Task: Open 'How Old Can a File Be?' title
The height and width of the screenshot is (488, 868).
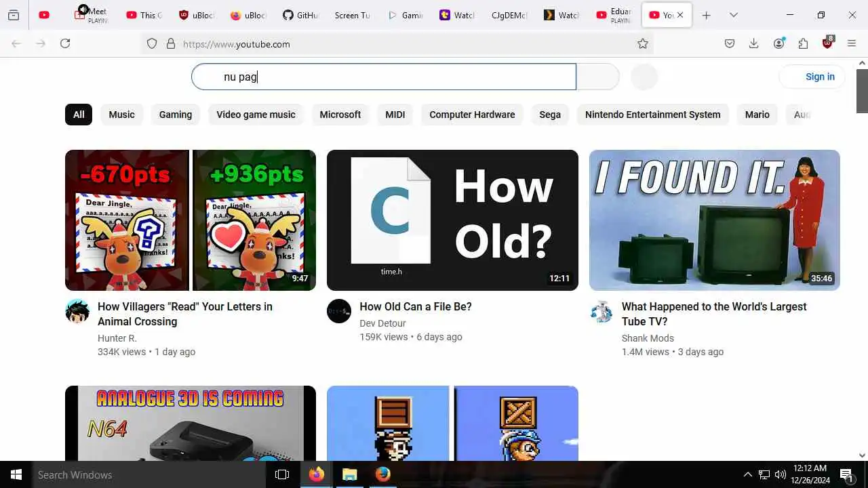Action: pos(416,306)
